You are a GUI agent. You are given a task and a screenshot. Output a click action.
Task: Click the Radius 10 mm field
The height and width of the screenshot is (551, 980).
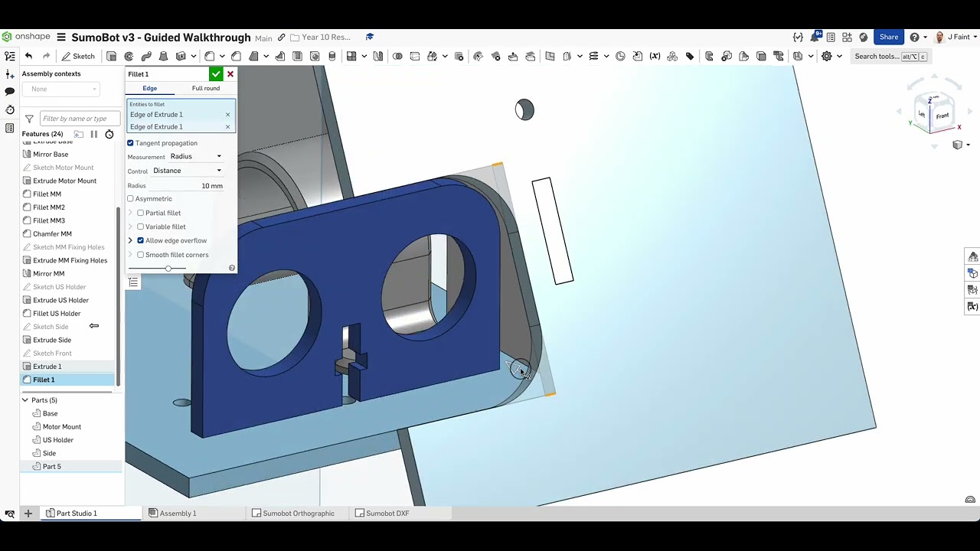point(188,186)
